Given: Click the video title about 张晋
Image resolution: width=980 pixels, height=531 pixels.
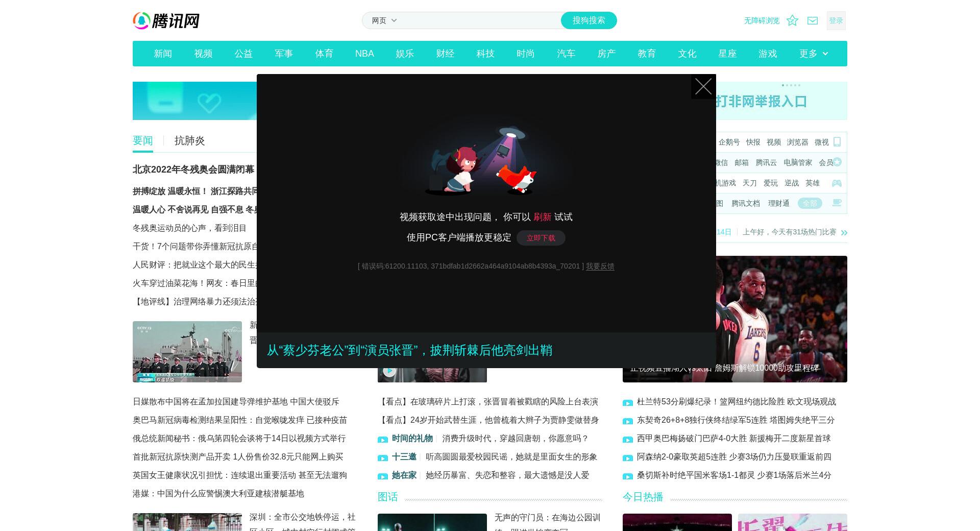Looking at the screenshot, I should point(409,350).
